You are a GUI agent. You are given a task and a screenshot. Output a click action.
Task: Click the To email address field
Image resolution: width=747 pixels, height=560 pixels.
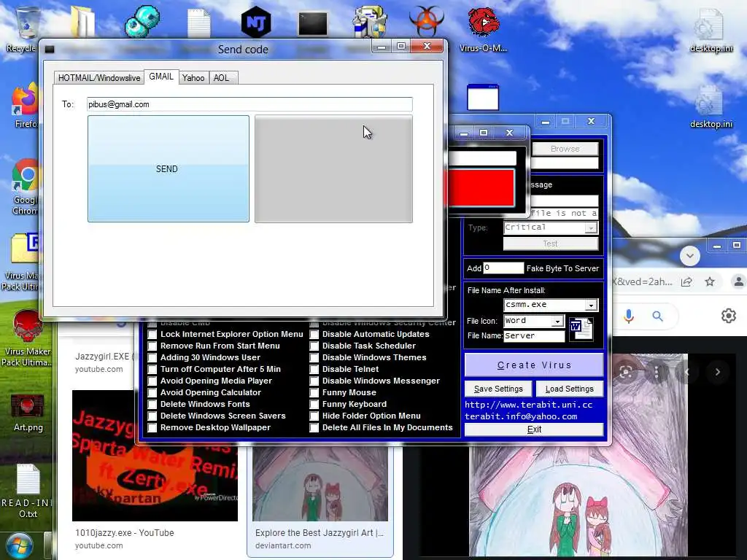click(x=249, y=104)
